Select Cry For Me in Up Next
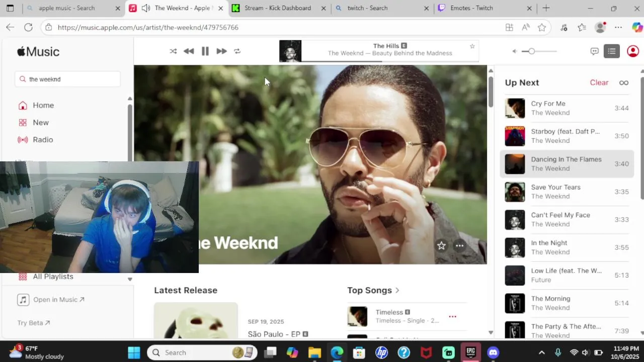This screenshot has width=644, height=362. click(x=567, y=108)
